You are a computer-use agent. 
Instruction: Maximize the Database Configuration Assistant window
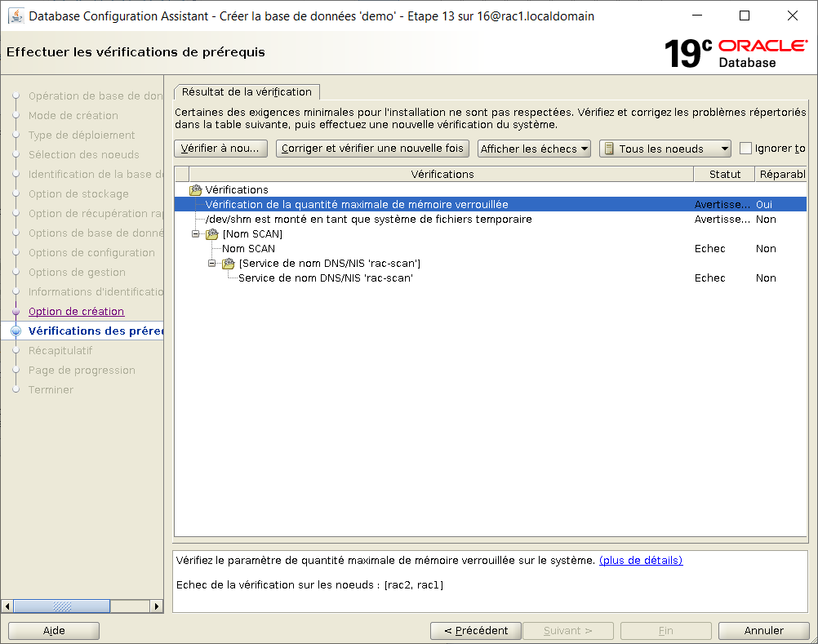click(745, 16)
